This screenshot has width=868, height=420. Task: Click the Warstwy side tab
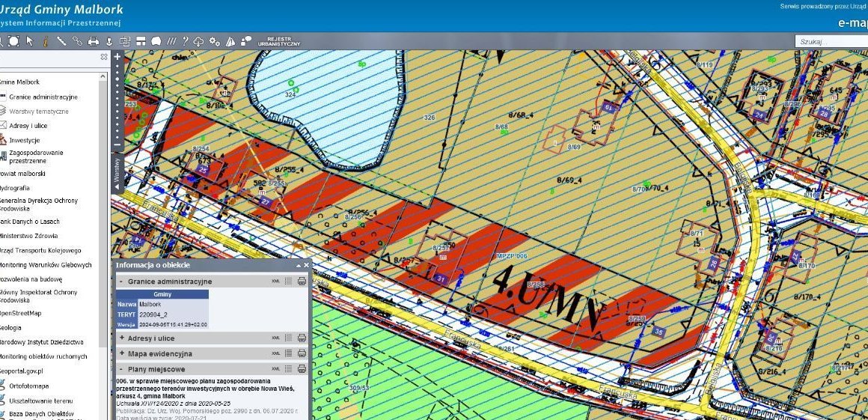click(117, 171)
